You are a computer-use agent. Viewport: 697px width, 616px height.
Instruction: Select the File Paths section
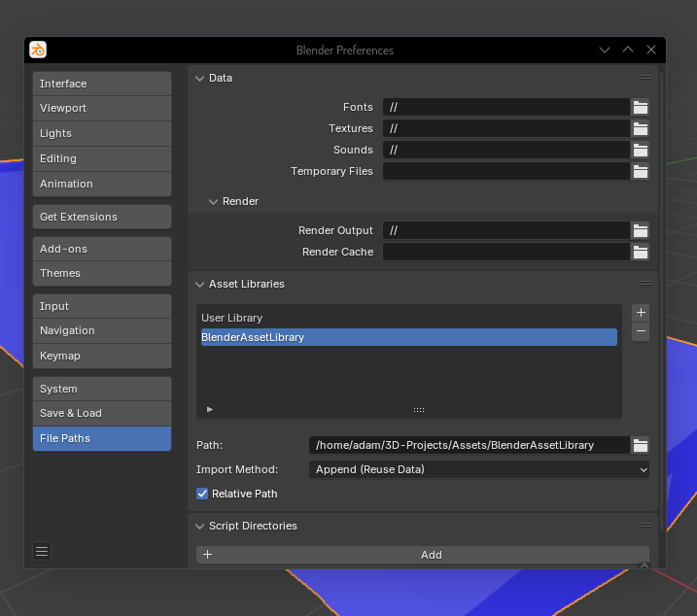tap(102, 438)
